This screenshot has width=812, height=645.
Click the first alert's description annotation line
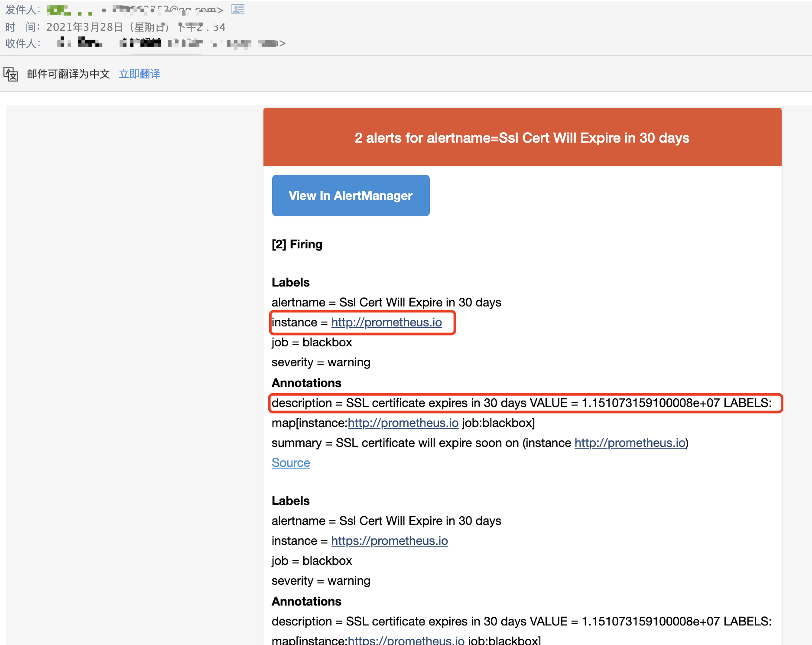pyautogui.click(x=522, y=403)
